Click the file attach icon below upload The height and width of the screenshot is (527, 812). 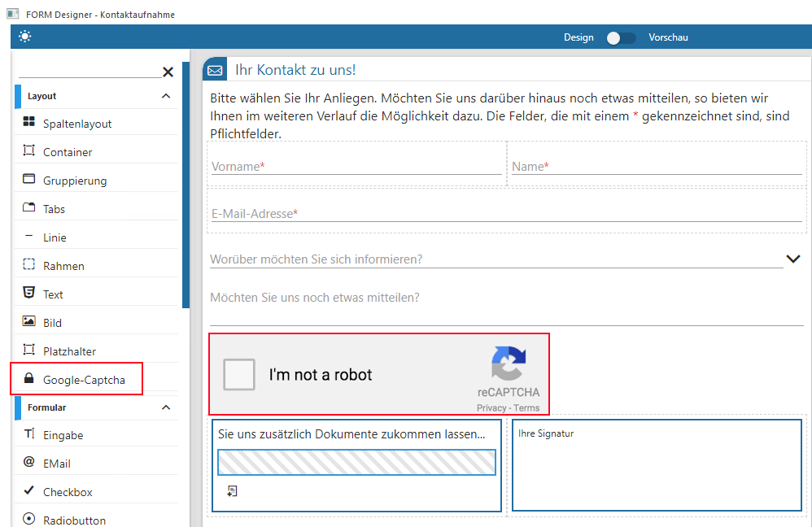coord(232,490)
